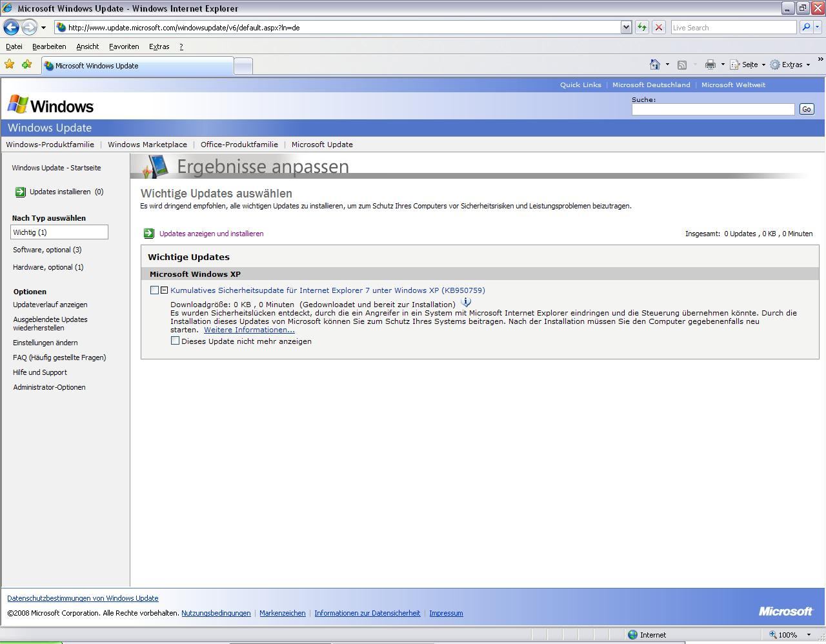
Task: Open Einstellungen ändern
Action: (45, 343)
